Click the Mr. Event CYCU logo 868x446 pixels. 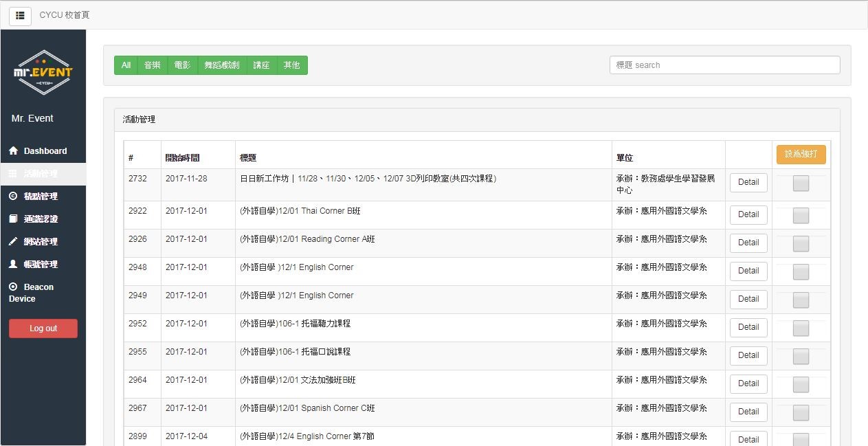coord(43,72)
